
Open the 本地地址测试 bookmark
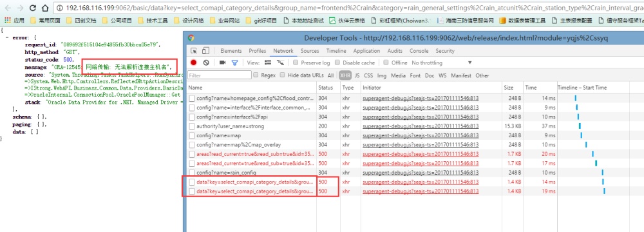click(303, 20)
